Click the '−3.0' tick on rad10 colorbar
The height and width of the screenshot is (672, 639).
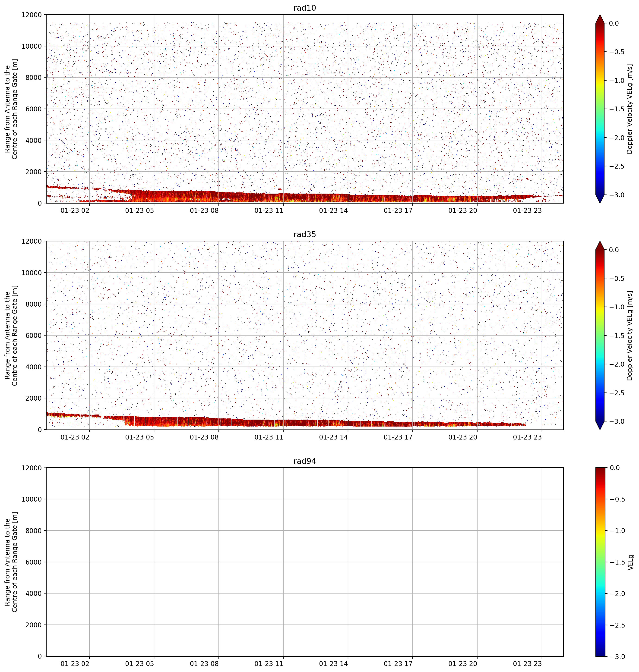(x=617, y=195)
